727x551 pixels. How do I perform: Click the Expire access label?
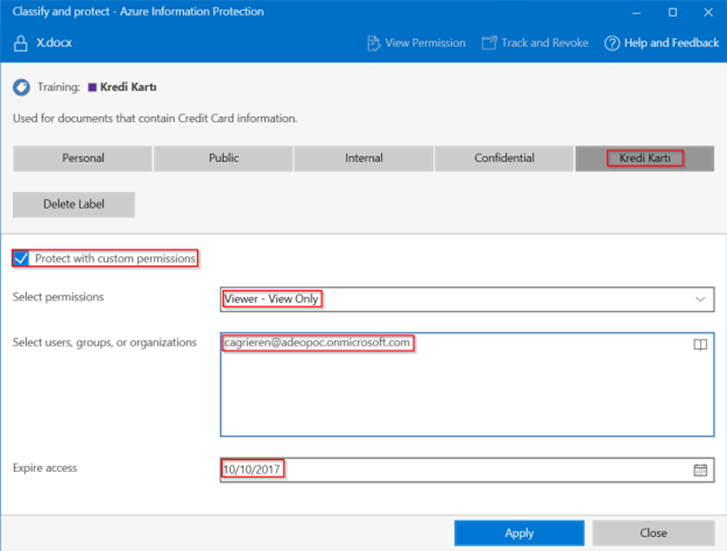point(45,468)
